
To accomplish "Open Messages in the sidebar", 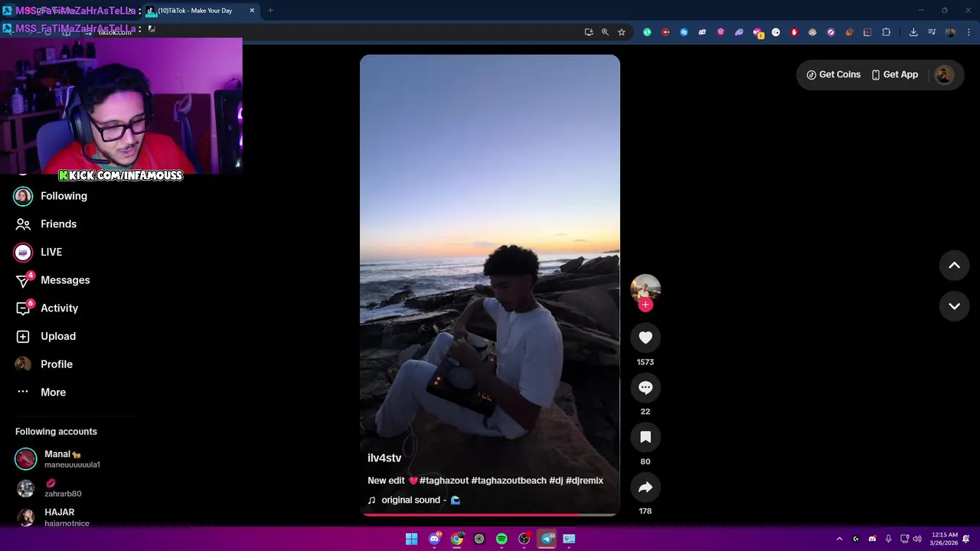I will tap(52, 280).
